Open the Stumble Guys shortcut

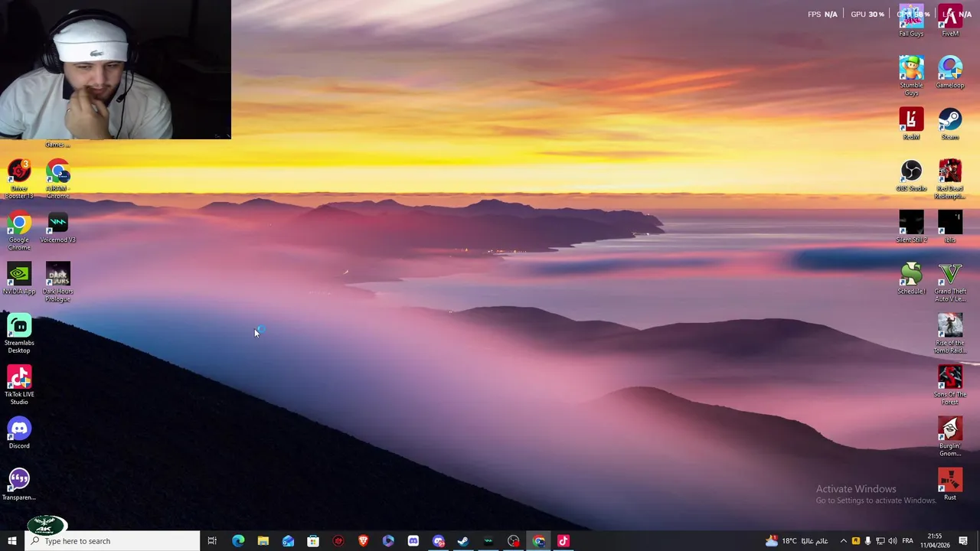[911, 75]
